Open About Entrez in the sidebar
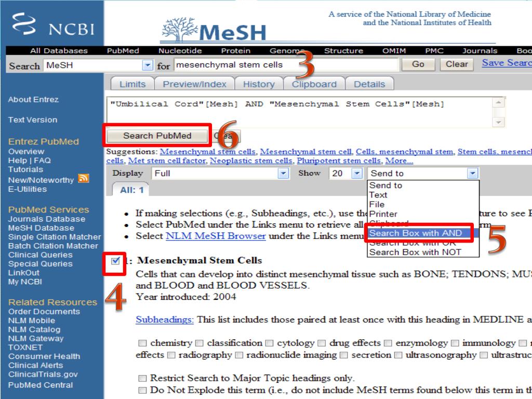The image size is (532, 399). click(x=33, y=99)
